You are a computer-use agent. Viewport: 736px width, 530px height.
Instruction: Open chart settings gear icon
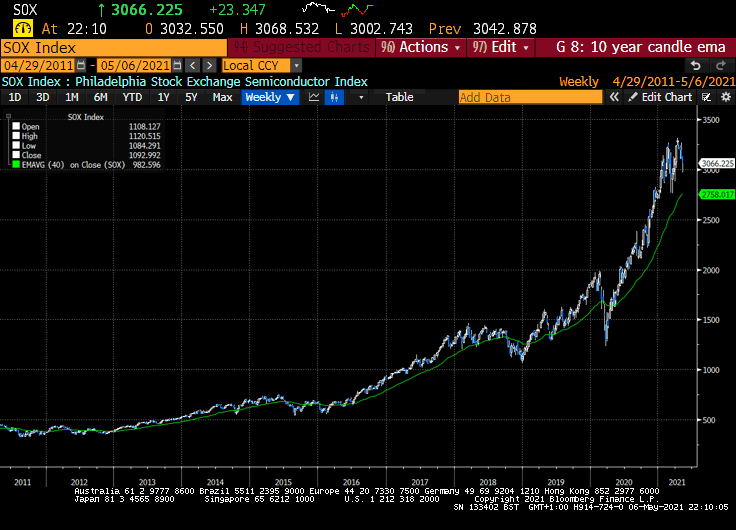(x=726, y=97)
